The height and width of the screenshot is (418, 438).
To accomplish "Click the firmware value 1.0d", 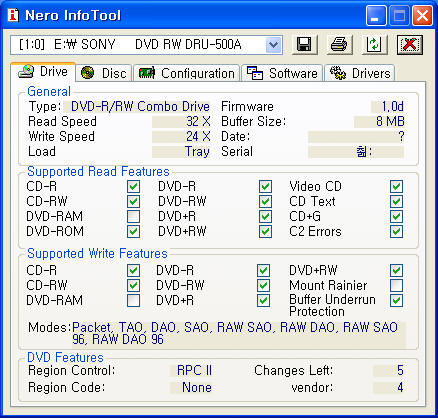I will coord(388,107).
